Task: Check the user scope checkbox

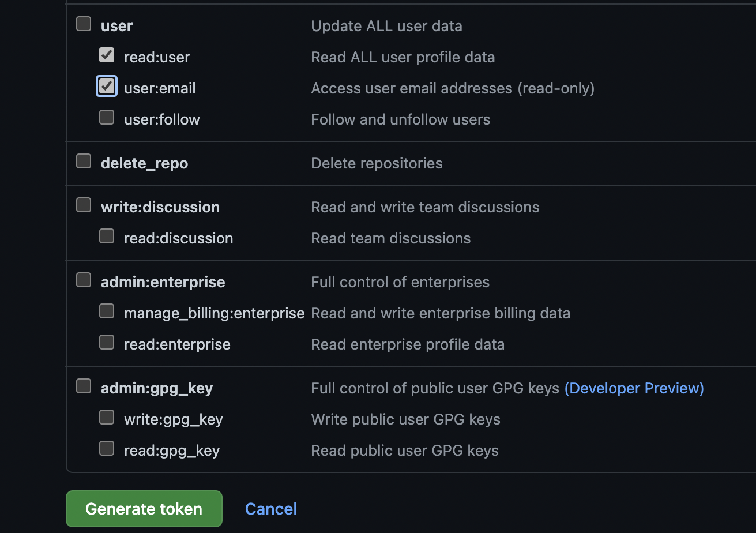Action: coord(84,24)
